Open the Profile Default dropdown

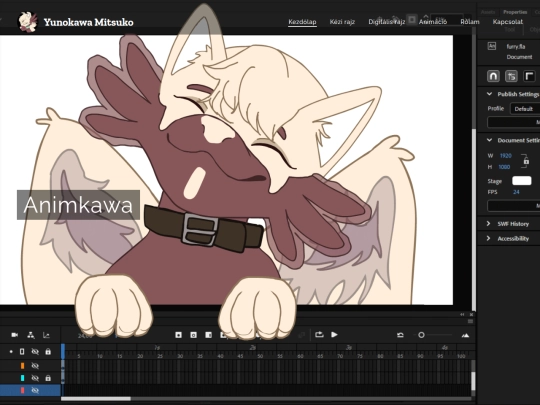tap(525, 109)
